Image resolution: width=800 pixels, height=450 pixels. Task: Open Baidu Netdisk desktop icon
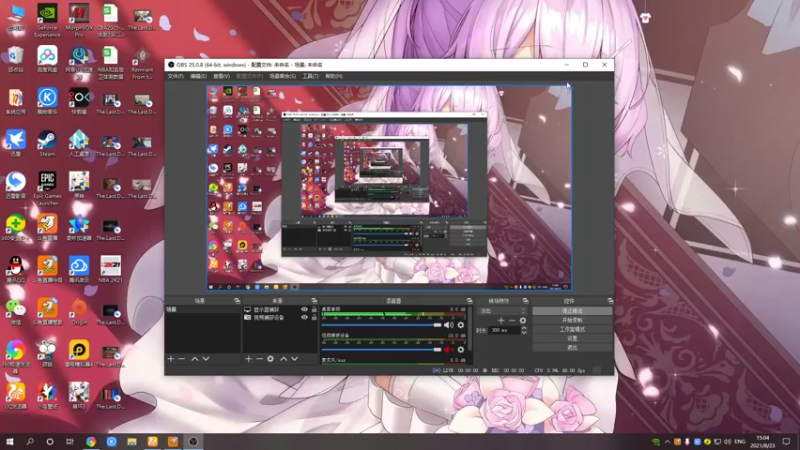[x=47, y=59]
